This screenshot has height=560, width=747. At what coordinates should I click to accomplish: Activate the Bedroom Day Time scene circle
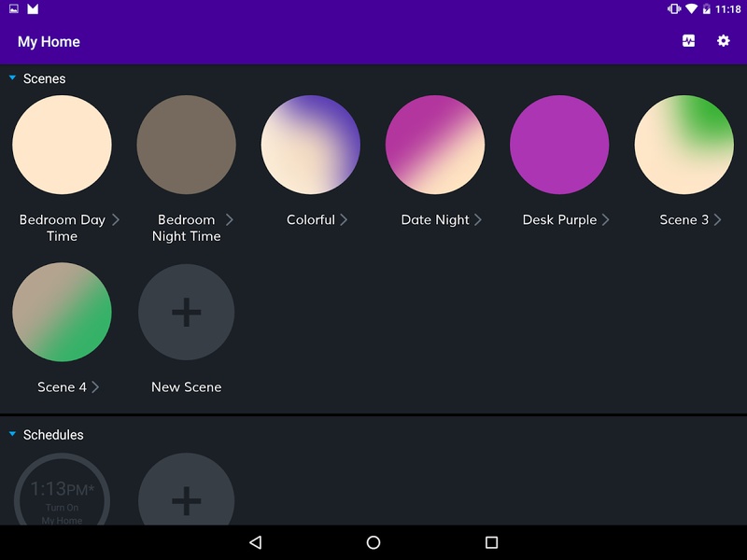62,145
